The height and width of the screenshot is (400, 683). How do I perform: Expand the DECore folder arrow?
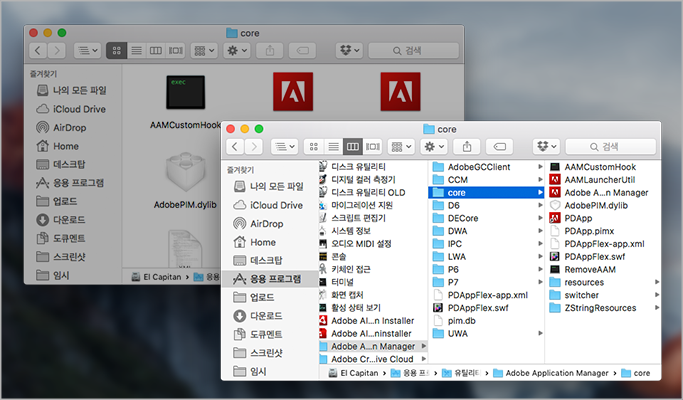coord(540,218)
